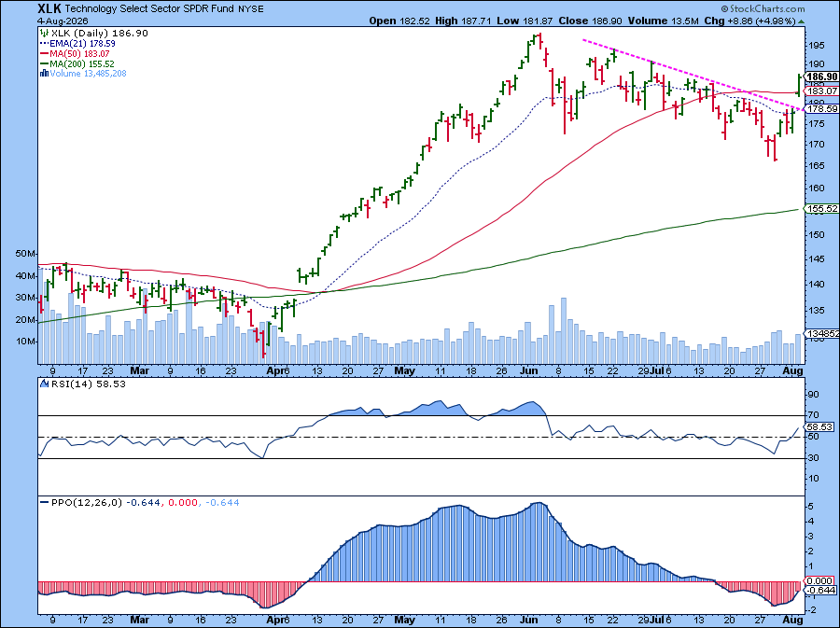
Task: Click the RSI(14) 58.53 panel label
Action: (88, 384)
